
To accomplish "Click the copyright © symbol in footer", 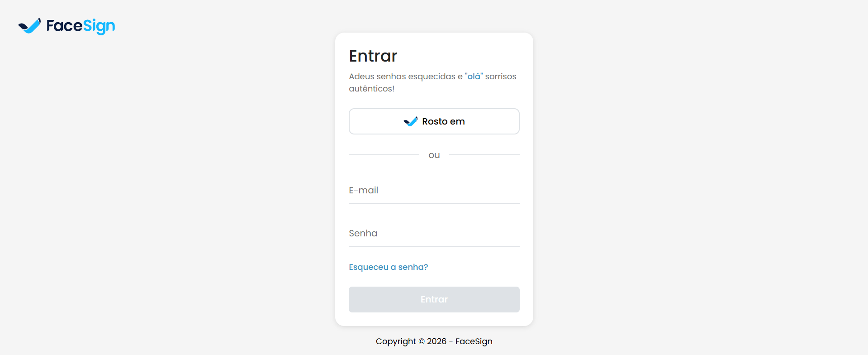I will click(x=422, y=341).
